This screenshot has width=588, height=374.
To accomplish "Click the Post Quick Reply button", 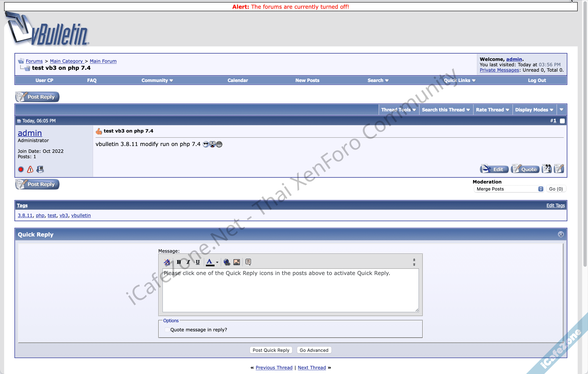I will (x=271, y=350).
